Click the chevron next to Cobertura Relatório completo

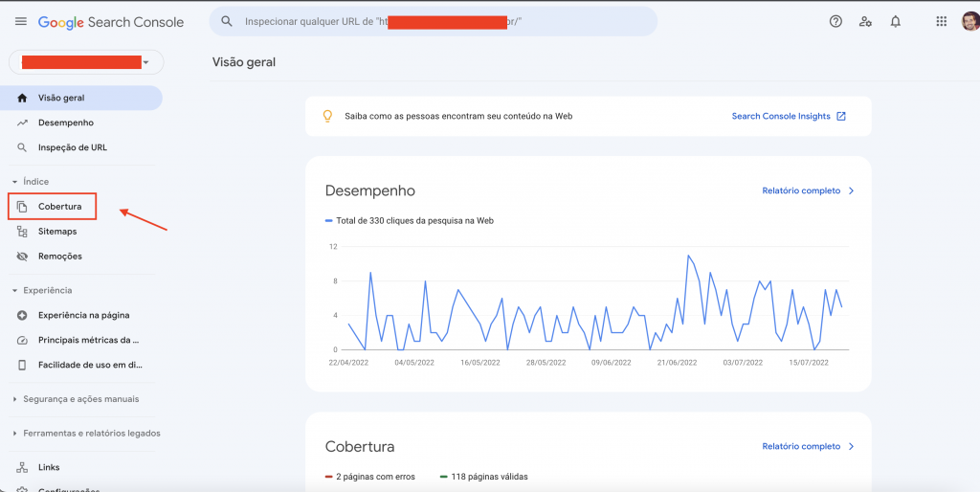tap(851, 446)
